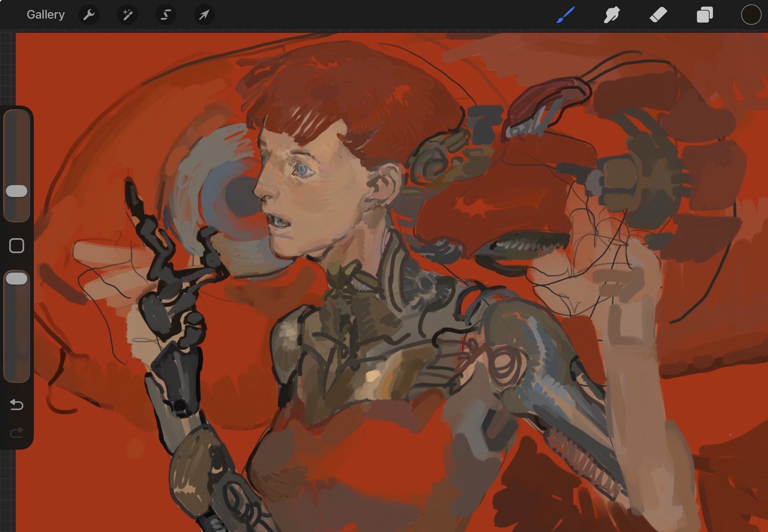This screenshot has width=768, height=532.
Task: Open the Adjustments magic wand menu
Action: coord(127,15)
